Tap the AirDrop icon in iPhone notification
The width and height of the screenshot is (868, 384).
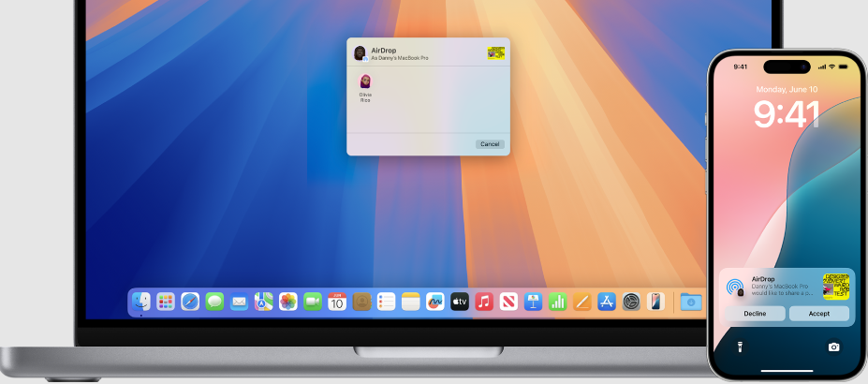[x=736, y=288]
